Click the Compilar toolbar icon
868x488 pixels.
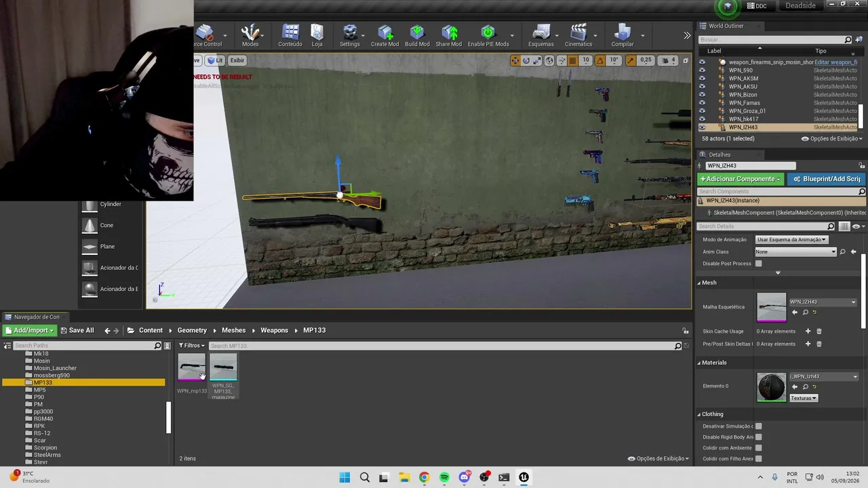tap(623, 36)
